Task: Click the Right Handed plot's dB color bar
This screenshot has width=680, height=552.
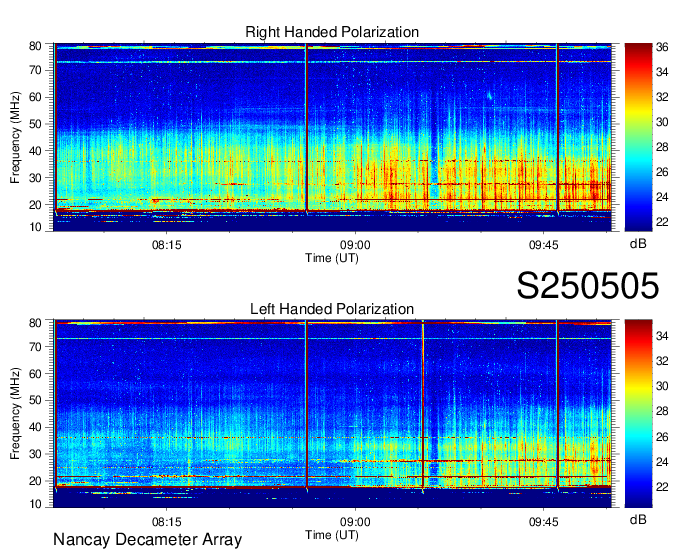Action: click(x=638, y=137)
